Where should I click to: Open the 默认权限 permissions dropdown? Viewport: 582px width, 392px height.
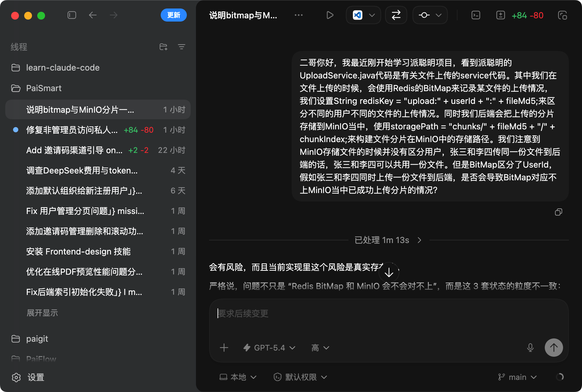coord(300,377)
